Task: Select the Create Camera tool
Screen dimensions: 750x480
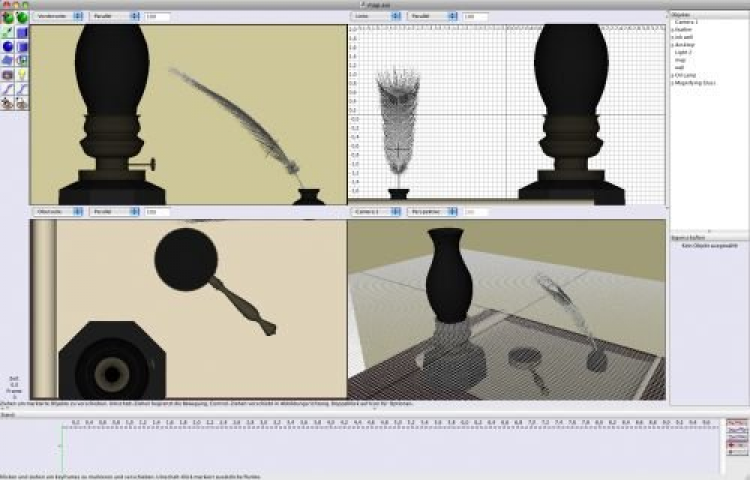Action: click(8, 75)
